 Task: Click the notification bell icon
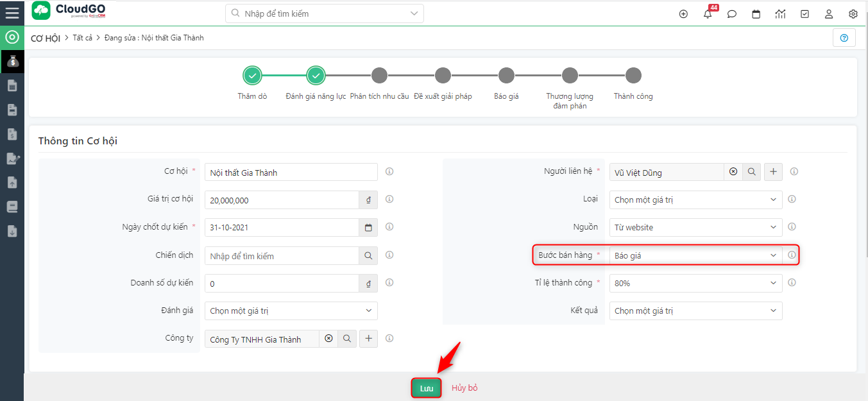coord(708,14)
